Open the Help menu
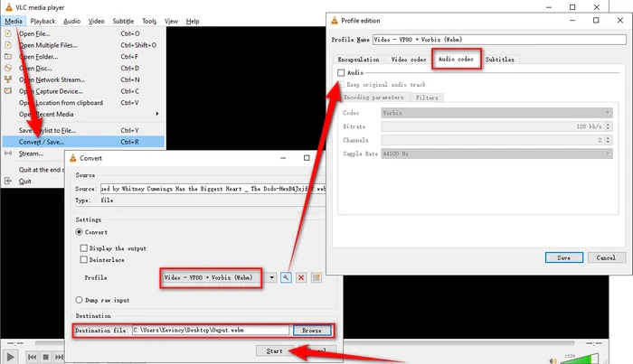 point(193,21)
